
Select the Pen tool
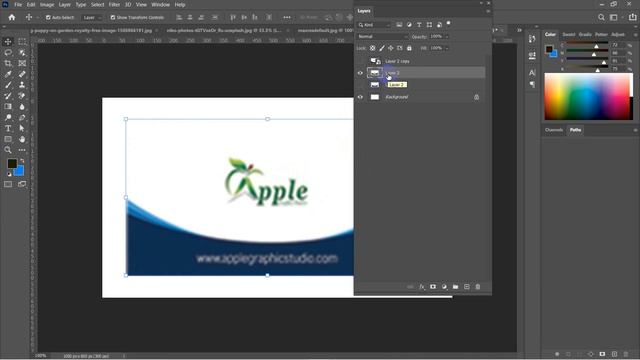(x=22, y=118)
